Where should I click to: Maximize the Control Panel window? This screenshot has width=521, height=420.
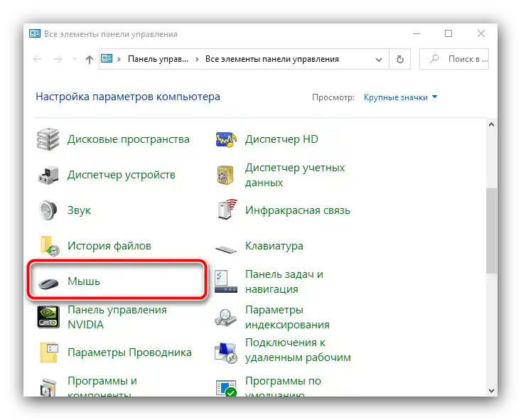(x=449, y=33)
